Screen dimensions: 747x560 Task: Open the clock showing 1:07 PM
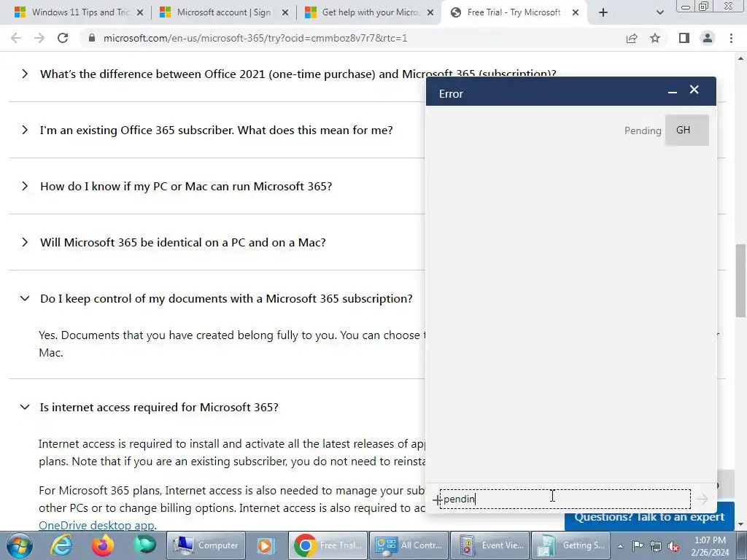709,546
